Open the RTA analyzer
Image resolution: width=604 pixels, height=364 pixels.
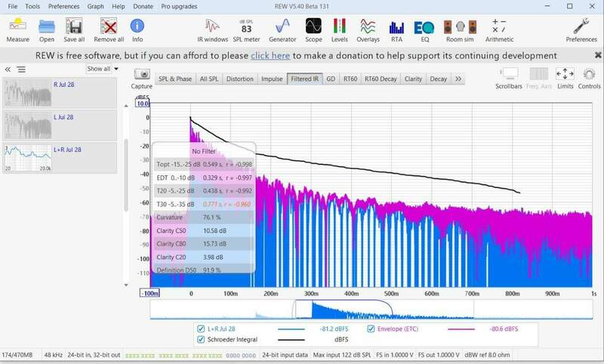(x=396, y=30)
